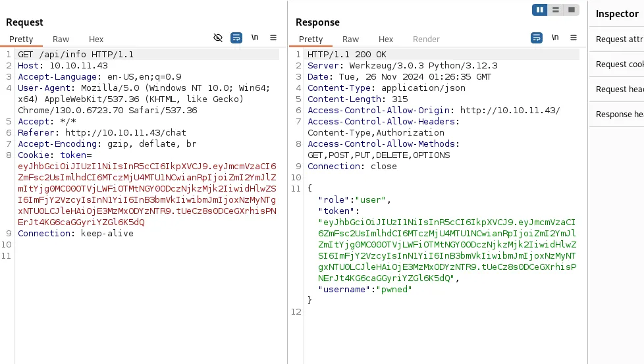644x364 pixels.
Task: Open the Response Render tab
Action: [x=426, y=39]
